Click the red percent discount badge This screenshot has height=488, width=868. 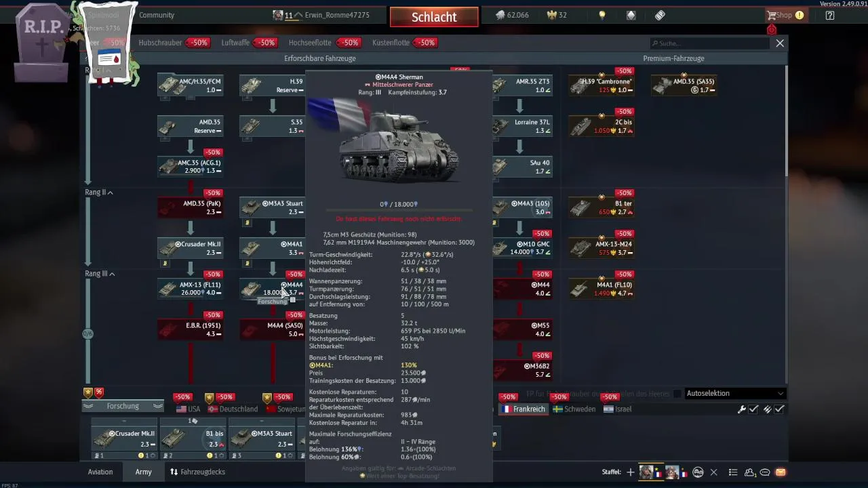coord(99,392)
